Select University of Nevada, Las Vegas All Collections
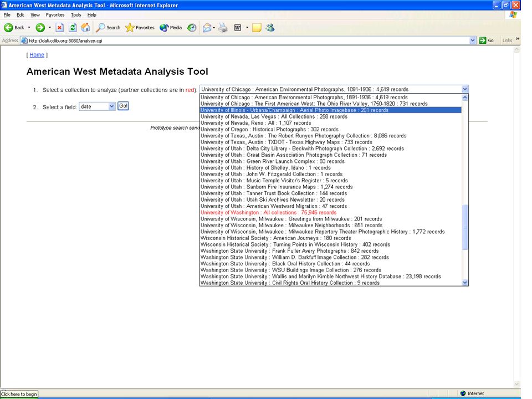 (x=330, y=116)
